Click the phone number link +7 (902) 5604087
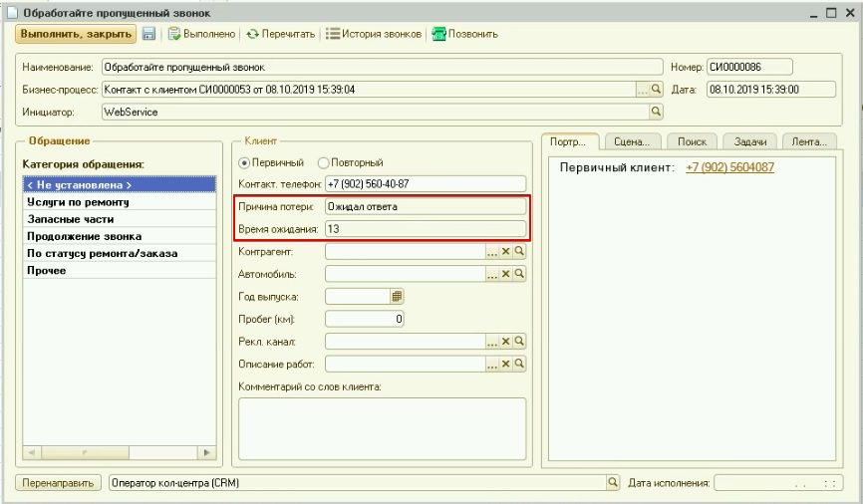Screen dimensions: 863x504 pyautogui.click(x=729, y=166)
